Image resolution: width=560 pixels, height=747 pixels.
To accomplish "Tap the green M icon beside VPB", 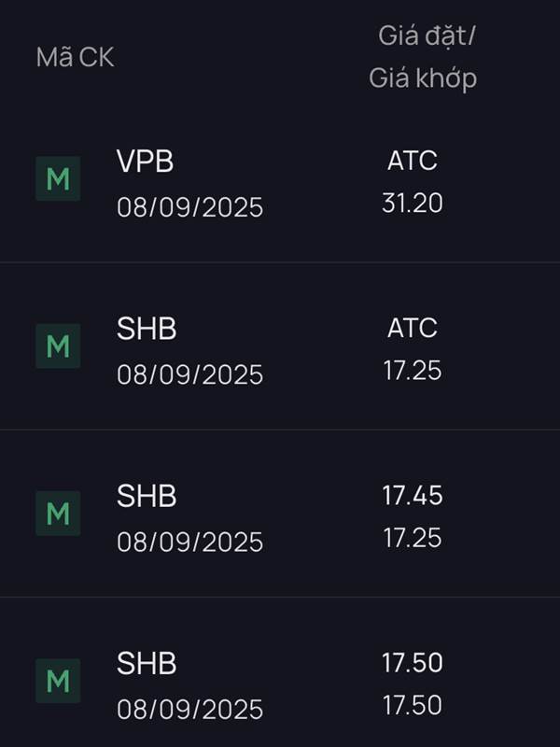I will [x=58, y=178].
